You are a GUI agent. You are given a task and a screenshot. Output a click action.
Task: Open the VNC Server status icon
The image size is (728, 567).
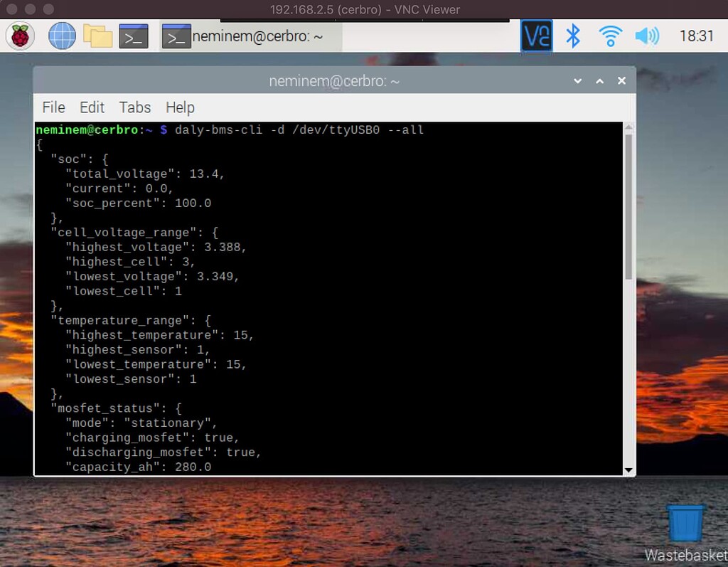click(537, 35)
